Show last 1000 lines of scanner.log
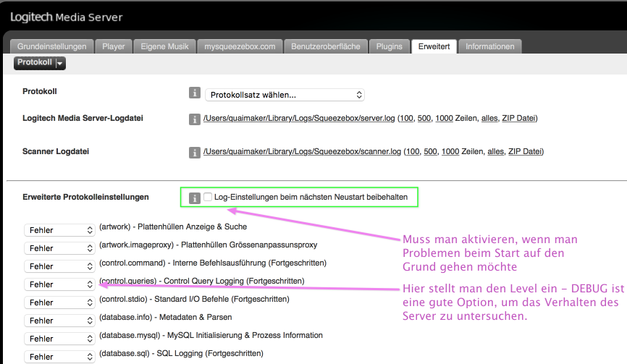This screenshot has width=627, height=364. pyautogui.click(x=450, y=151)
